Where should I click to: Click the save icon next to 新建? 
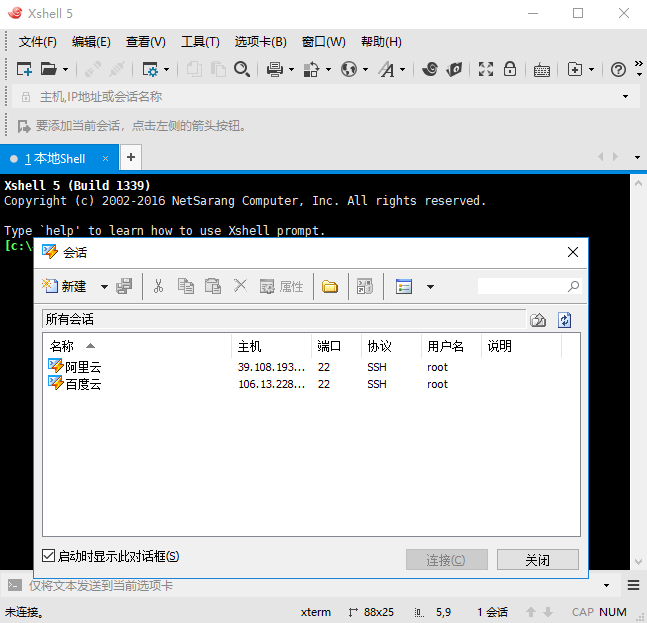(124, 286)
